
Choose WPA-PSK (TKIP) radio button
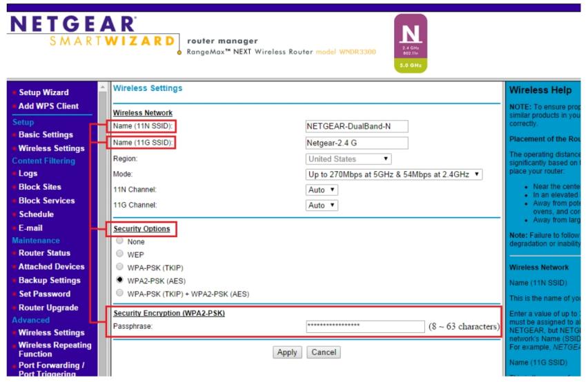tap(119, 267)
